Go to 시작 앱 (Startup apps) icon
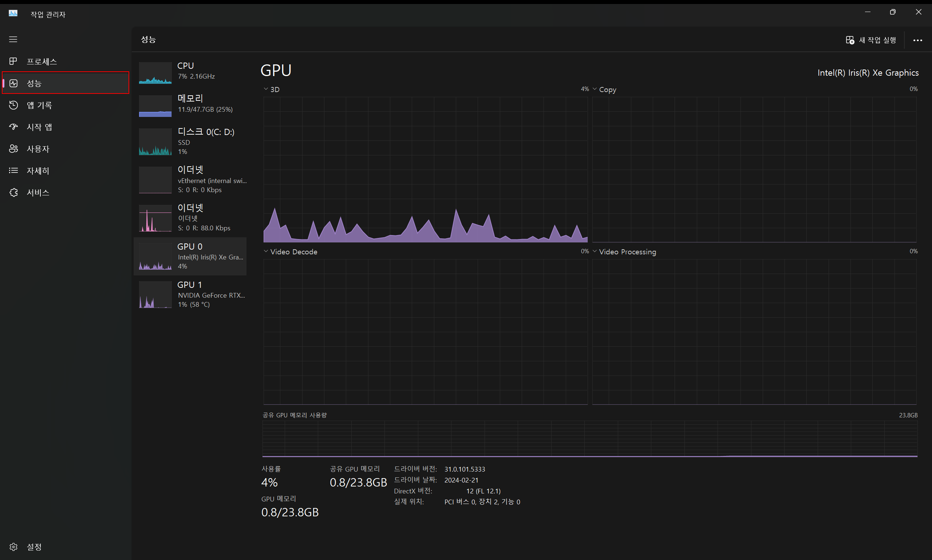This screenshot has height=560, width=932. pos(13,127)
